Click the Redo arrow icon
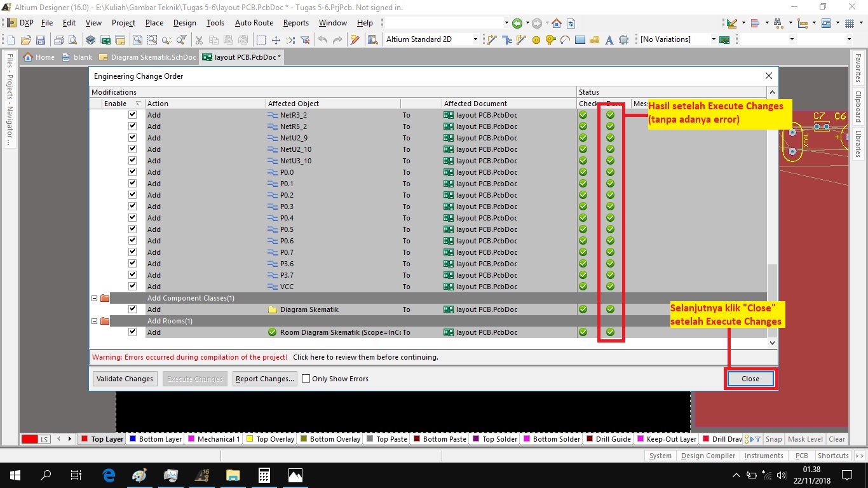This screenshot has height=488, width=868. click(x=337, y=40)
